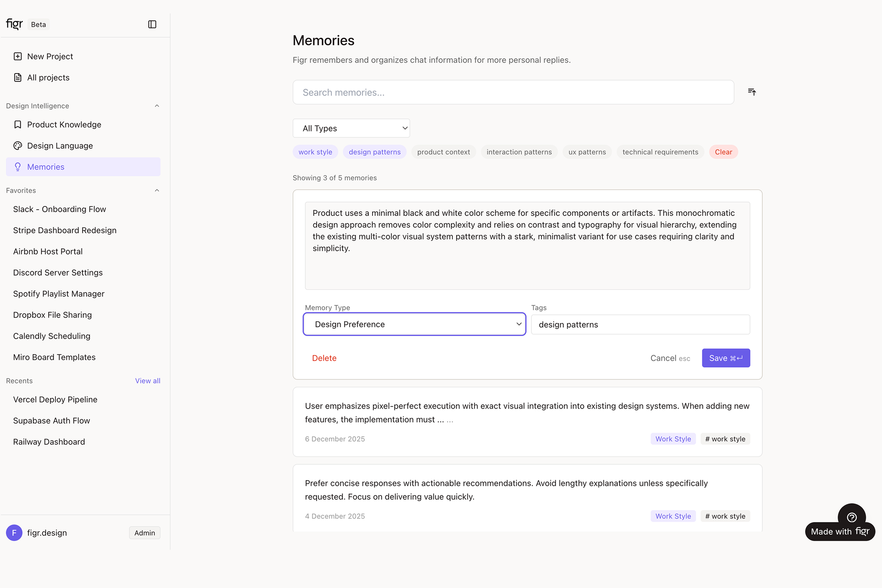
Task: Open Stripe Dashboard Redesign favorite
Action: (65, 230)
